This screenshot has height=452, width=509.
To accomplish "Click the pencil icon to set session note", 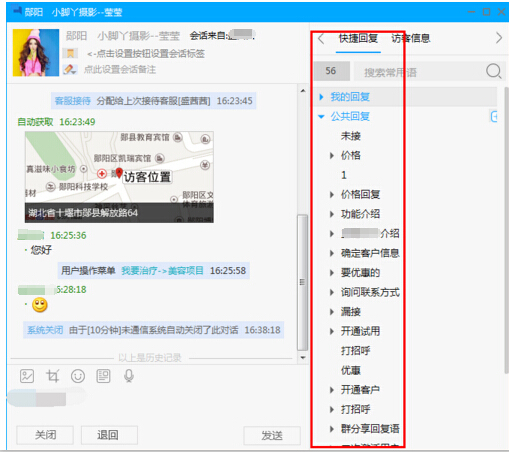I will [x=70, y=69].
